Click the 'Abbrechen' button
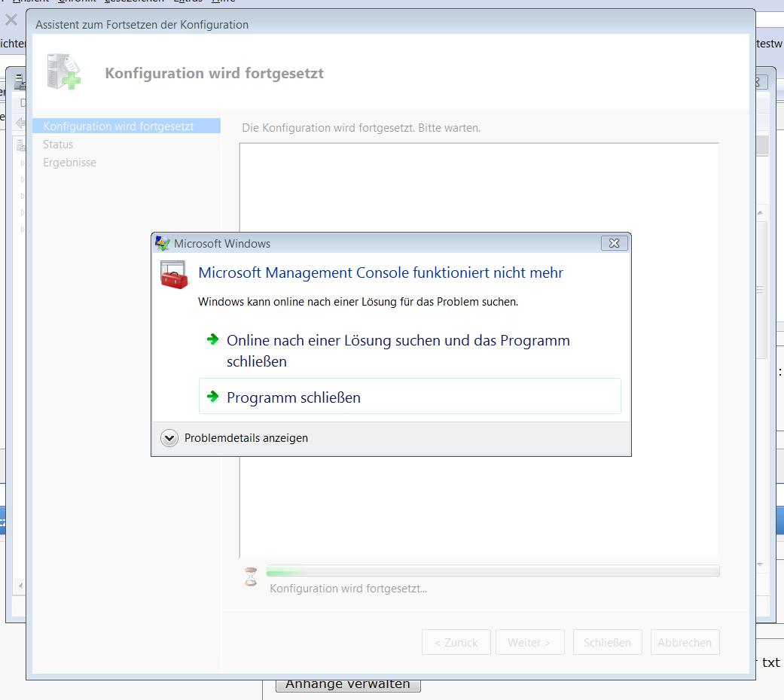This screenshot has height=700, width=784. tap(685, 642)
